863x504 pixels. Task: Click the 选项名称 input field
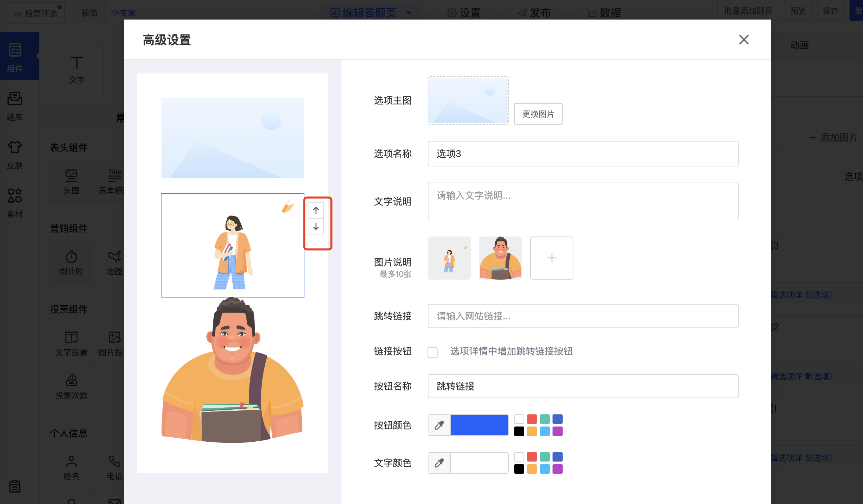coord(583,154)
